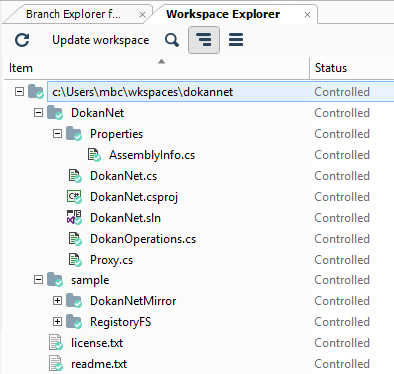394x374 pixels.
Task: Close the Workspace Explorer tab
Action: coord(307,15)
